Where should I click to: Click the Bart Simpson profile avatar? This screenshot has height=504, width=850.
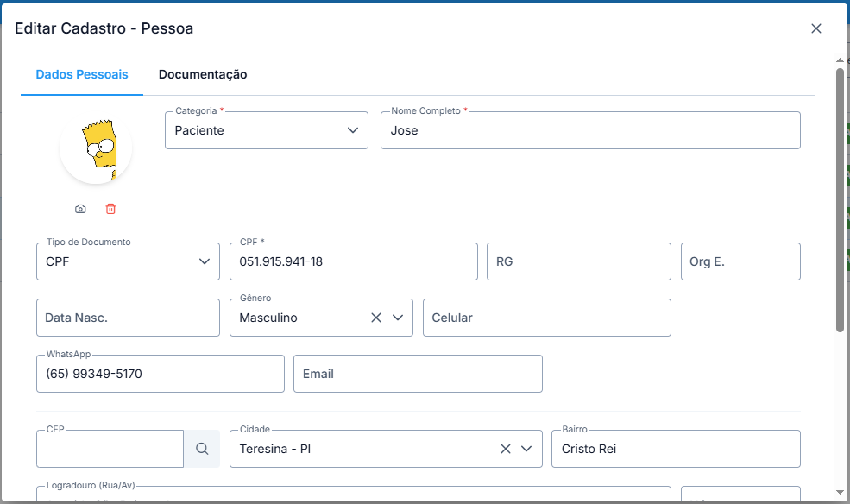[x=96, y=148]
